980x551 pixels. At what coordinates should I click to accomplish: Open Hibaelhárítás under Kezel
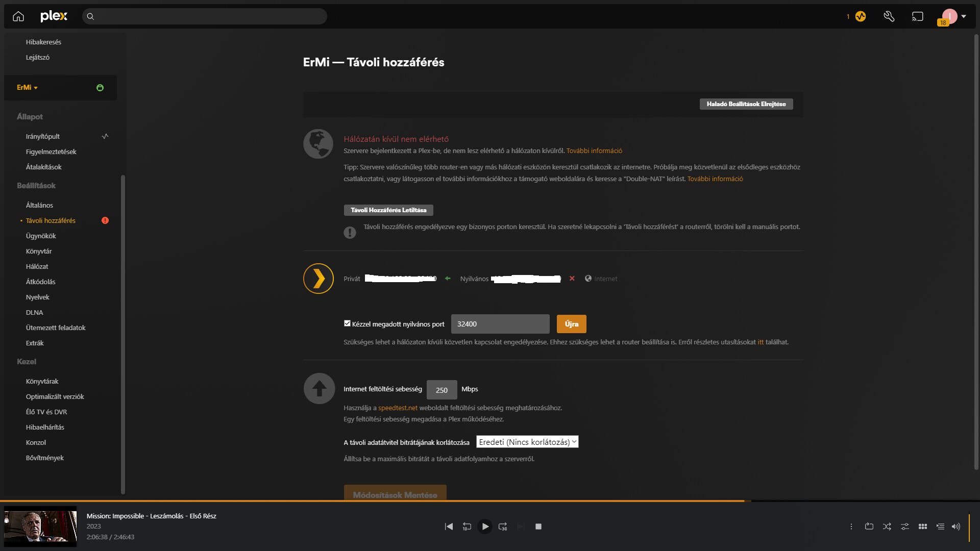click(45, 427)
